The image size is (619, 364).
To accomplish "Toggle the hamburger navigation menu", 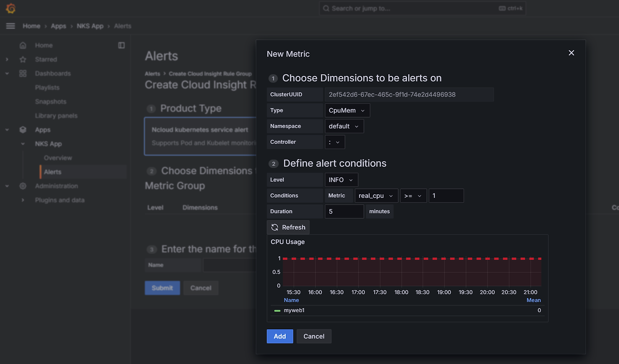I will (x=11, y=26).
